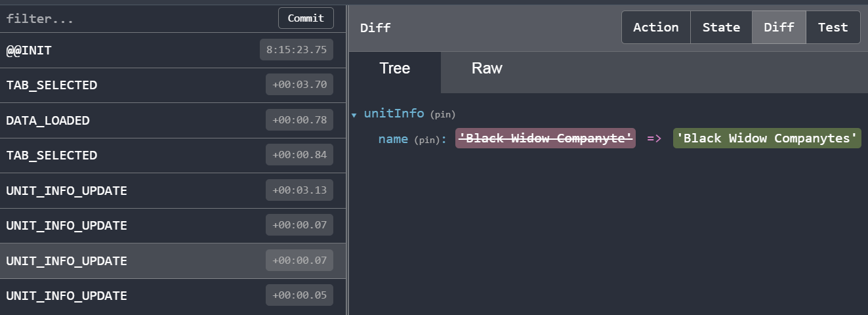Switch to the Action tab
868x315 pixels.
pos(655,28)
